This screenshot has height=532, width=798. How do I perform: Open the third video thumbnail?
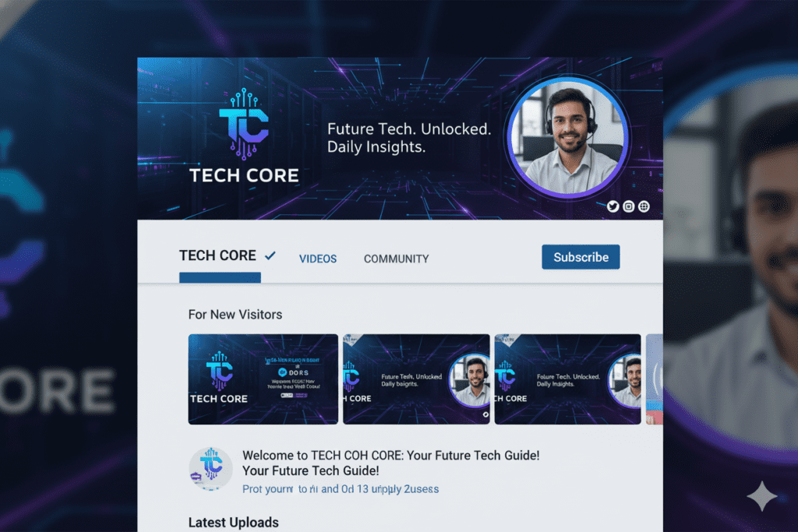point(567,379)
